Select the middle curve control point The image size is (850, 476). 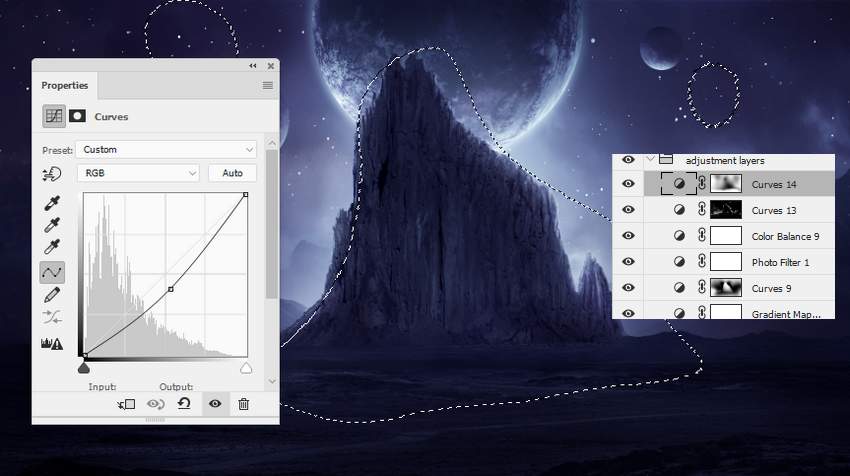(x=171, y=290)
